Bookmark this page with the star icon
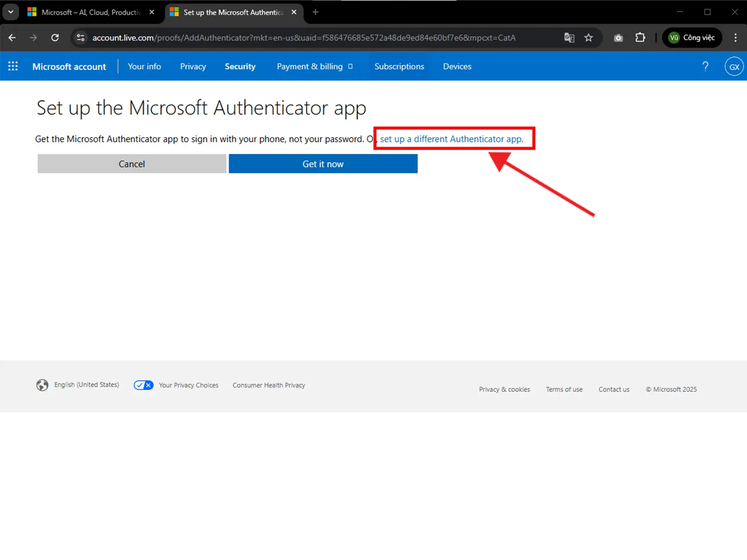747x560 pixels. point(588,37)
